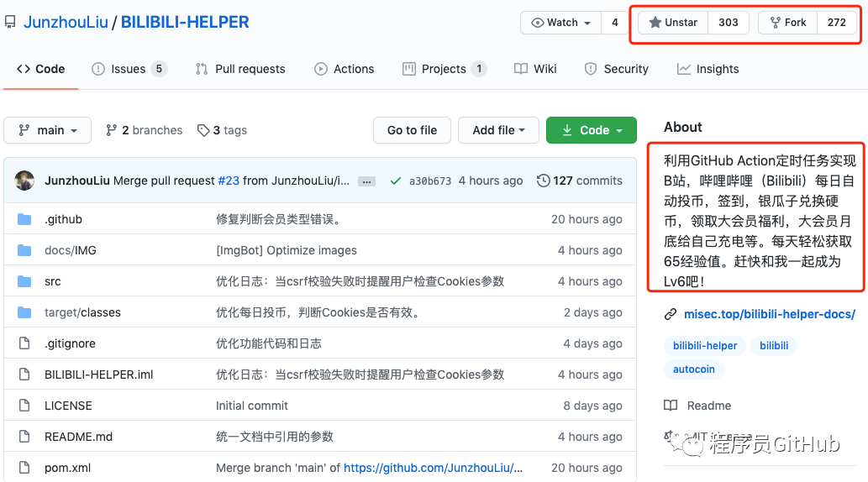Switch to the Insights tab

click(708, 69)
